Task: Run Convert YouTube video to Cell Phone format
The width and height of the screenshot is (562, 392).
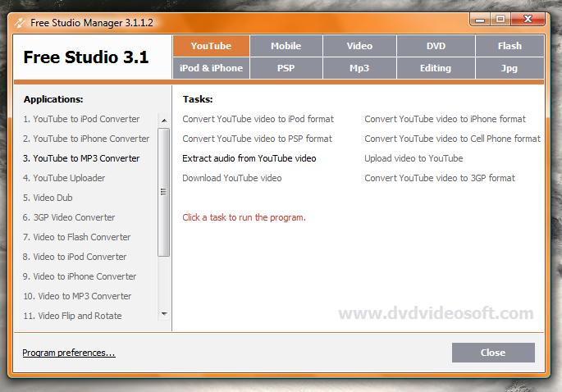Action: [452, 139]
